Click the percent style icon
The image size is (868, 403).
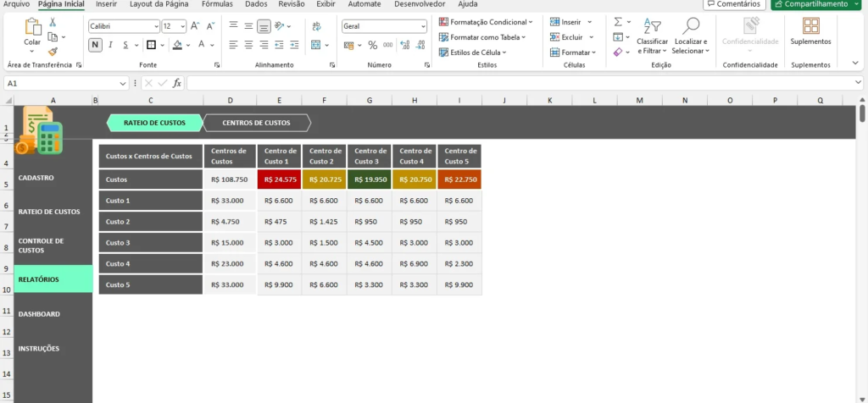[372, 45]
